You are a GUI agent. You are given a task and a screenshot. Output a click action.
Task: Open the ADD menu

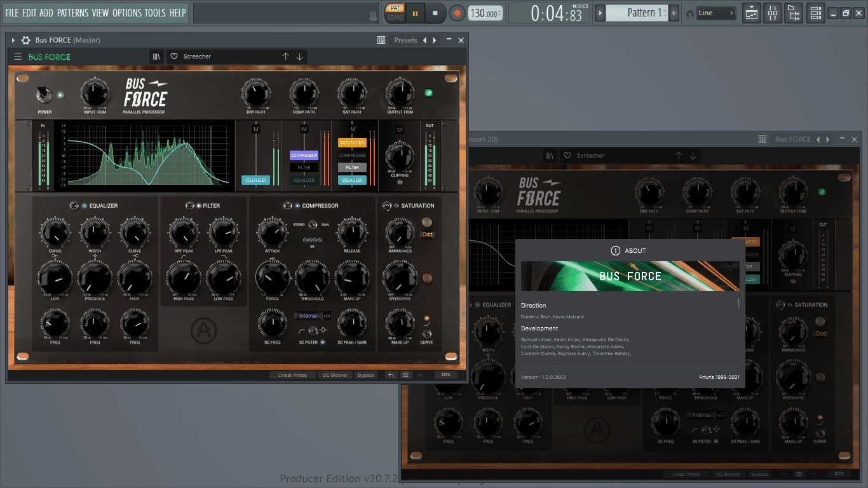(46, 13)
